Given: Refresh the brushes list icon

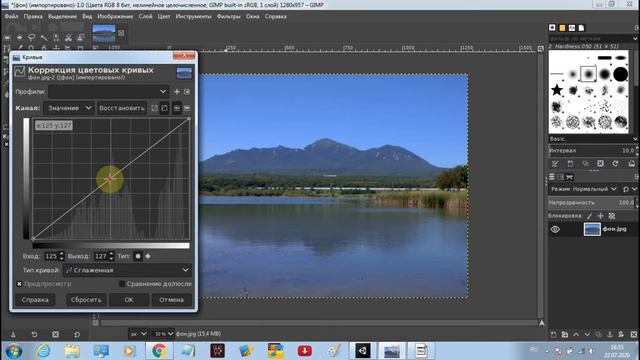Looking at the screenshot, I should point(616,164).
